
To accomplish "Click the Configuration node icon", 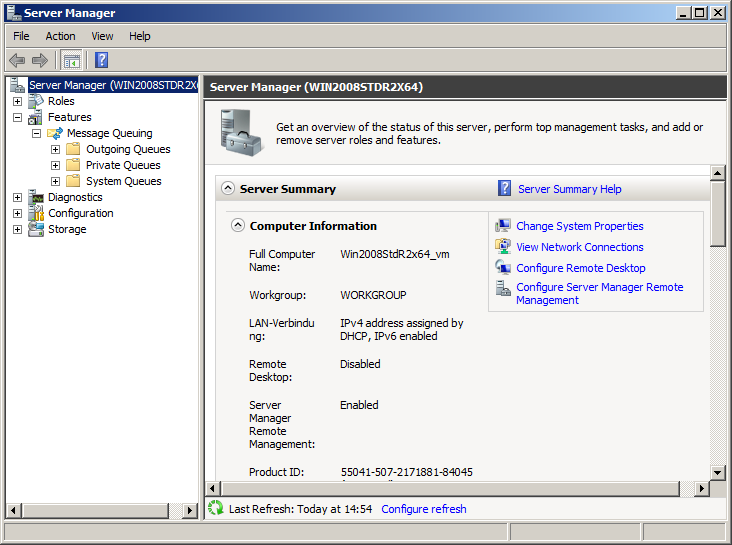I will pyautogui.click(x=36, y=213).
